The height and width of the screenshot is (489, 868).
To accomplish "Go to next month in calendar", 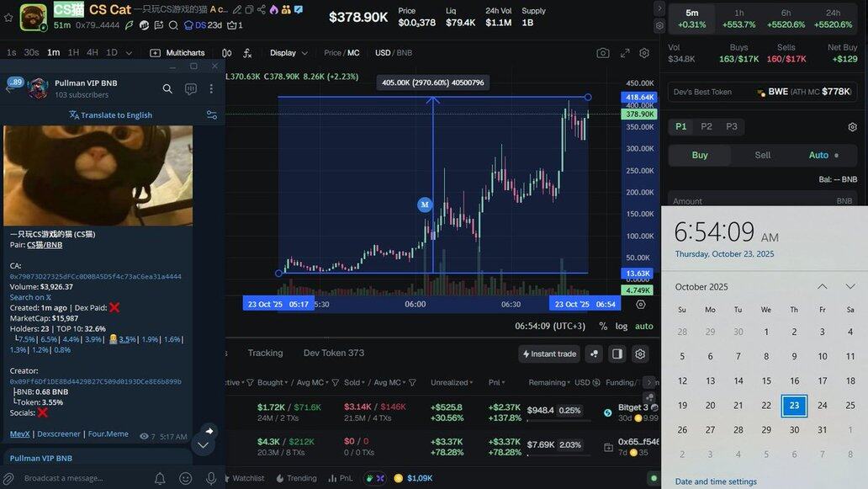I will (850, 287).
